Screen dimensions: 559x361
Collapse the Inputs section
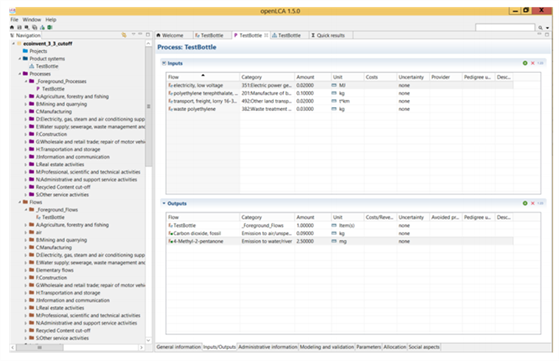coord(164,63)
